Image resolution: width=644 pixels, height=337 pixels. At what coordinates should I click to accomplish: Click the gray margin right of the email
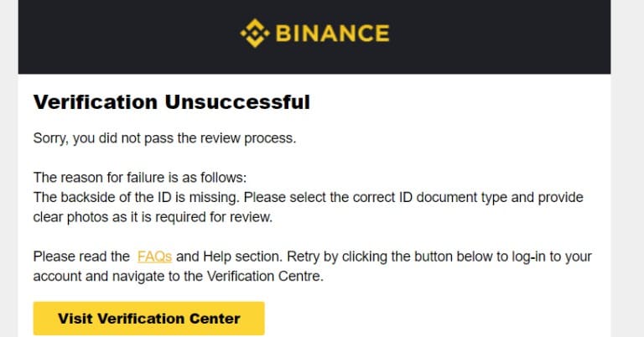coord(627,168)
